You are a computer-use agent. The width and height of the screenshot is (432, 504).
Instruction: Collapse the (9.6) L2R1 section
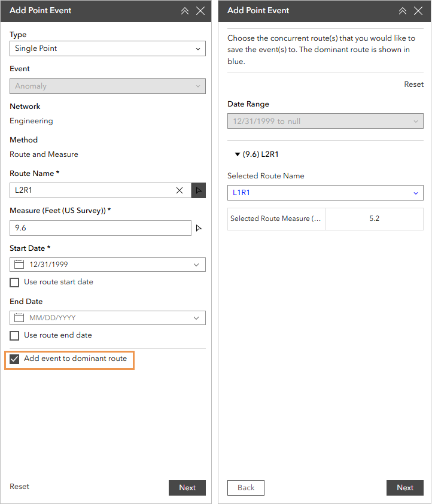pyautogui.click(x=238, y=154)
